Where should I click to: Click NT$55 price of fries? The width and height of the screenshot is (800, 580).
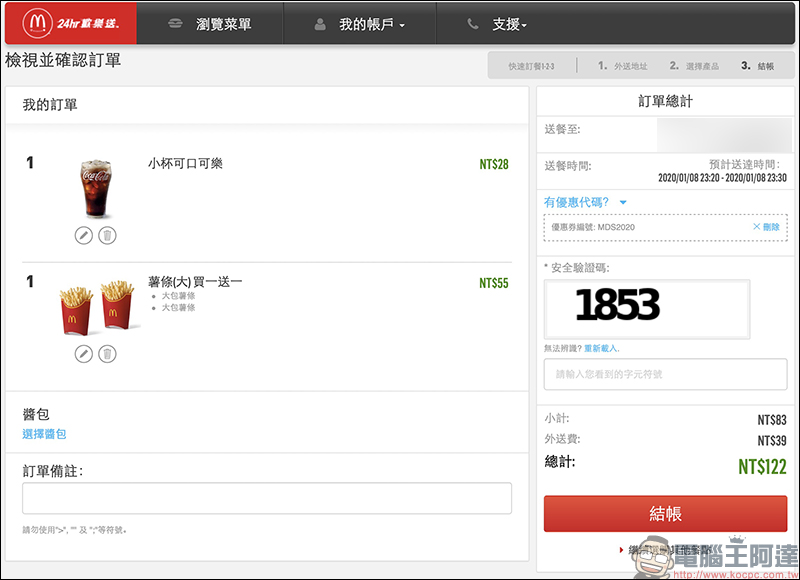point(494,283)
